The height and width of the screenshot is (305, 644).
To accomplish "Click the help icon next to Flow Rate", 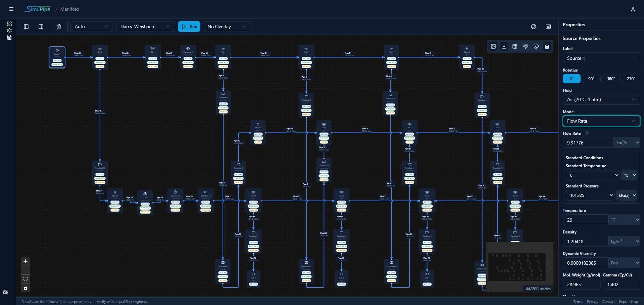I will pos(587,133).
